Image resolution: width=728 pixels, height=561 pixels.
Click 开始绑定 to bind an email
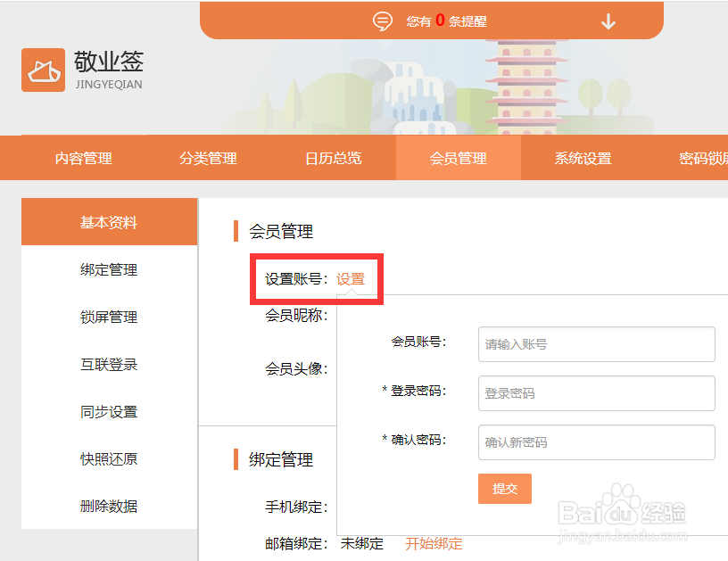pos(434,543)
